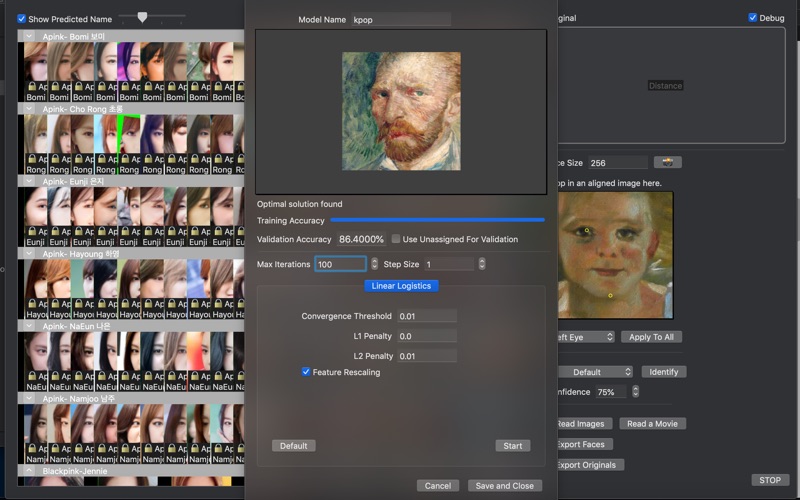Click the Max Iterations stepper arrows
This screenshot has width=800, height=500.
(375, 264)
